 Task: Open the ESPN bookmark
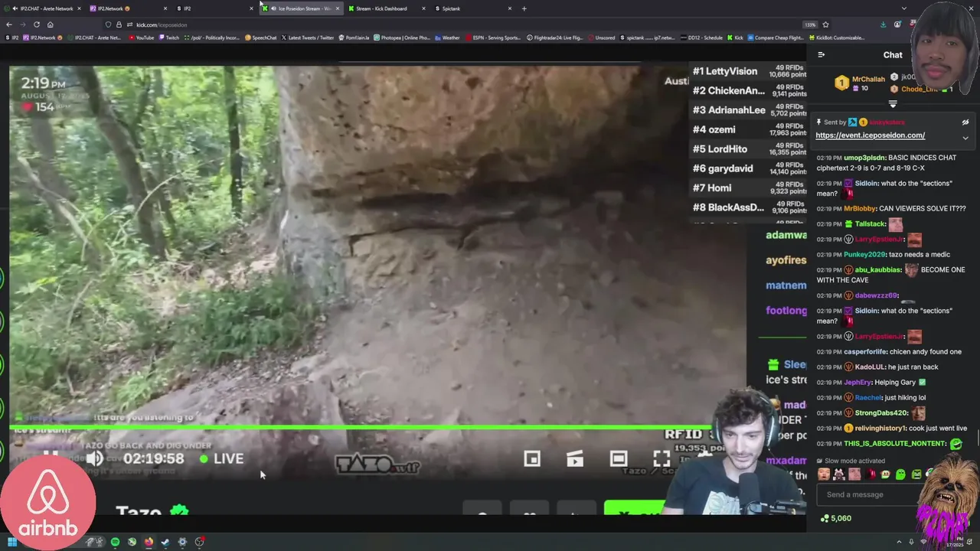[492, 37]
